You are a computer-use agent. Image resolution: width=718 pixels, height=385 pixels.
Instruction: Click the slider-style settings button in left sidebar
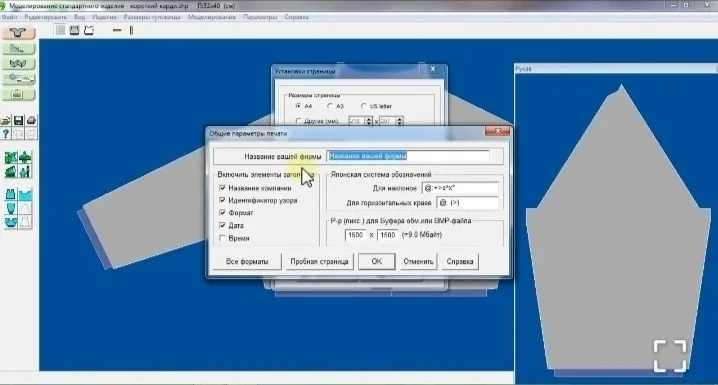pos(18,79)
